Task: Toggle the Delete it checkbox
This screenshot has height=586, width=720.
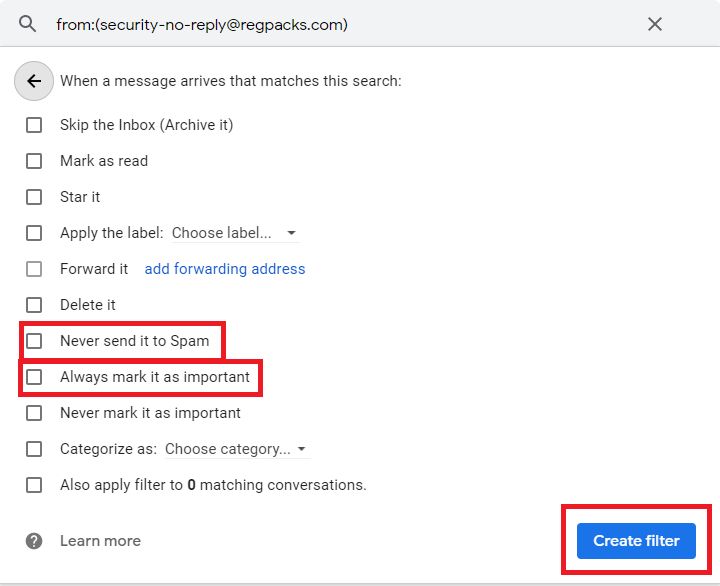Action: [x=34, y=305]
